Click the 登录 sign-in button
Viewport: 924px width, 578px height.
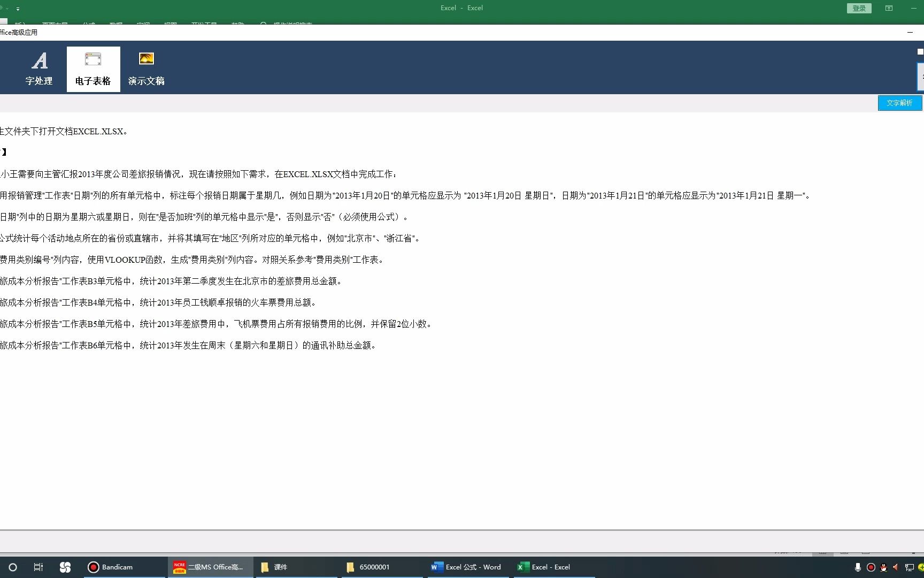point(858,8)
